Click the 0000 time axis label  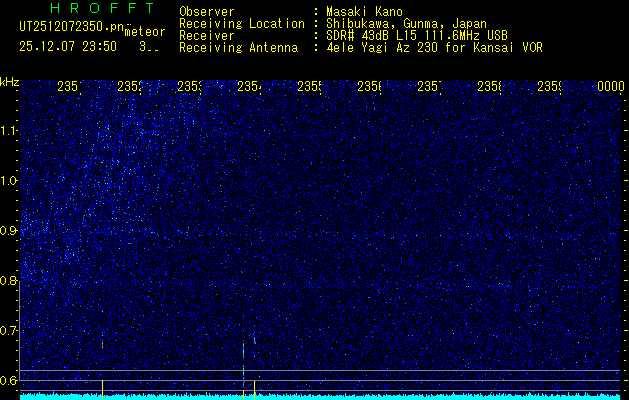(610, 86)
